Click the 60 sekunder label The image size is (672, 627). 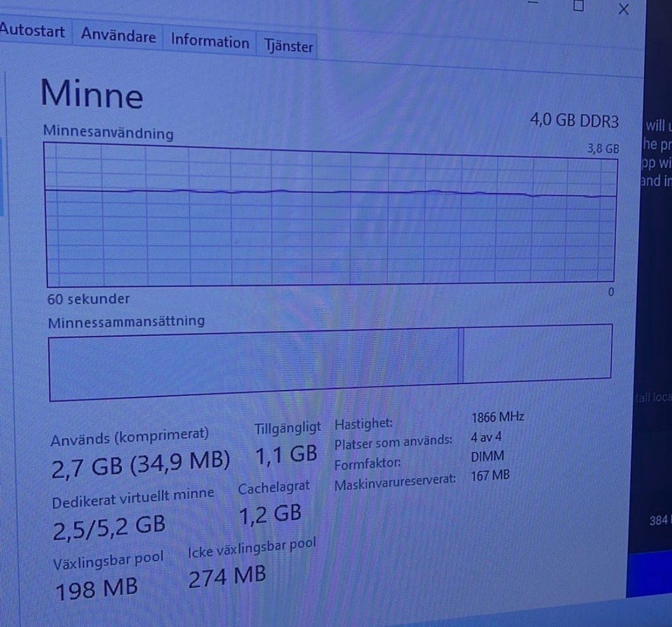(88, 299)
